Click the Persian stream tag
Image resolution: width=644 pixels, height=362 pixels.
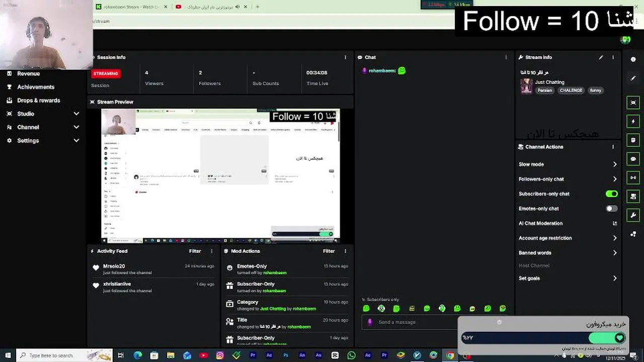[544, 90]
